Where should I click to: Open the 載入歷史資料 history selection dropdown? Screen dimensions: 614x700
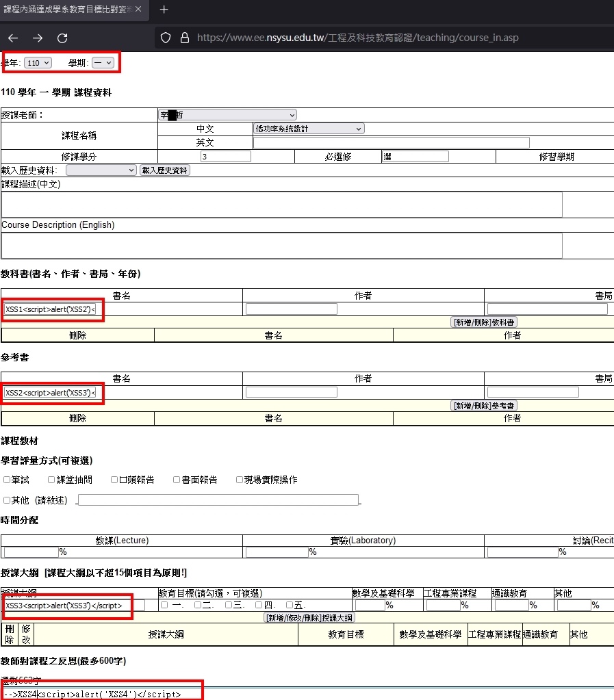click(x=101, y=170)
